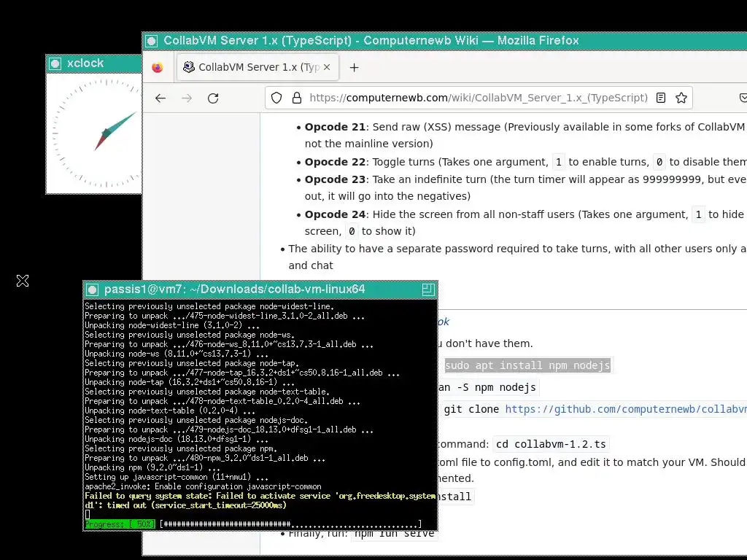
Task: Open Firefox window menu button in titlebar
Action: 152,41
